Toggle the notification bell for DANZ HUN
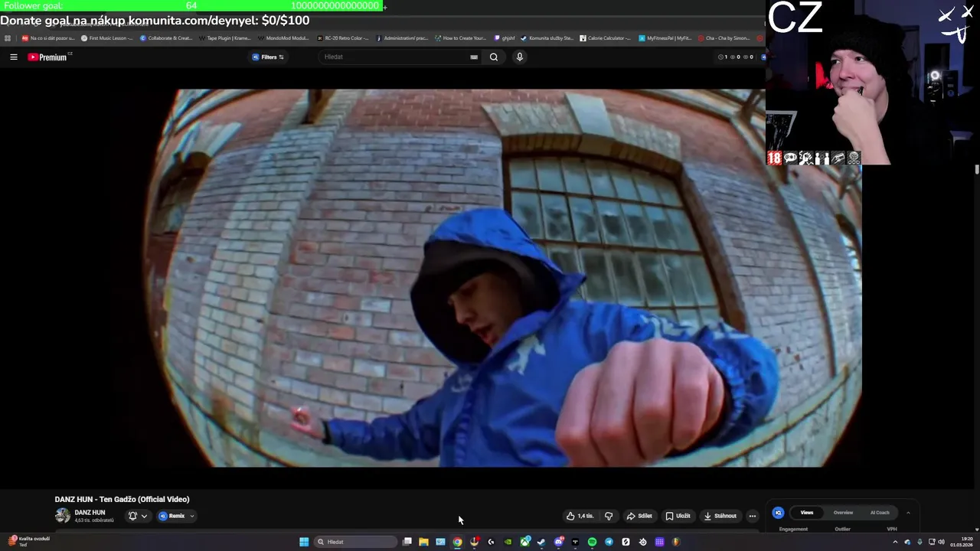The width and height of the screenshot is (980, 551). coord(132,516)
